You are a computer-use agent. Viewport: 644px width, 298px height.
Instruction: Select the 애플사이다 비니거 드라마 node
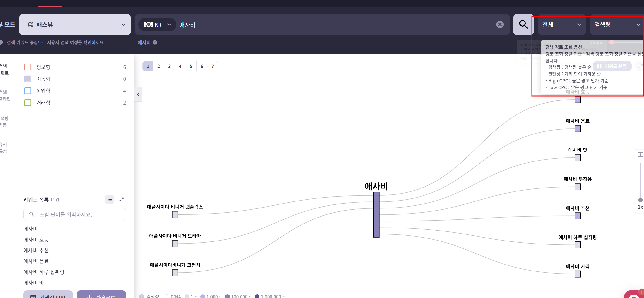click(x=175, y=244)
